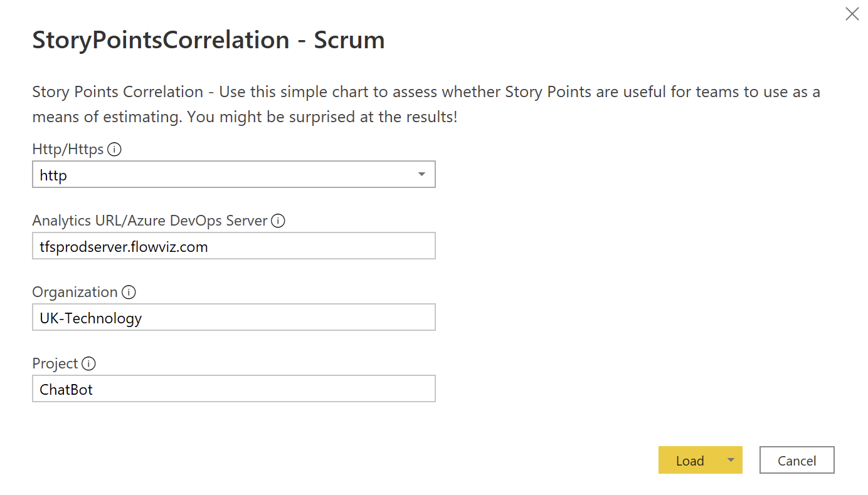The width and height of the screenshot is (868, 495).
Task: Focus the Organization field containing UK-Technology
Action: pyautogui.click(x=233, y=318)
